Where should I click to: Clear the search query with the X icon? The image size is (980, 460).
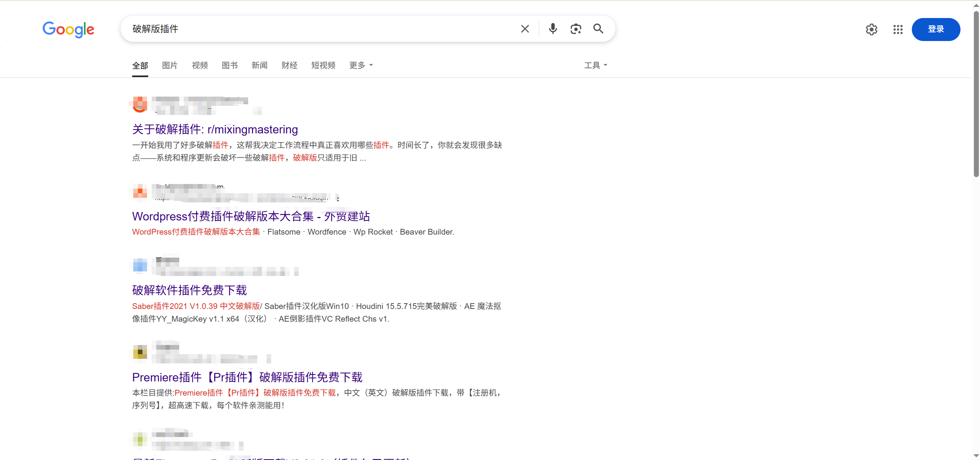(x=524, y=28)
